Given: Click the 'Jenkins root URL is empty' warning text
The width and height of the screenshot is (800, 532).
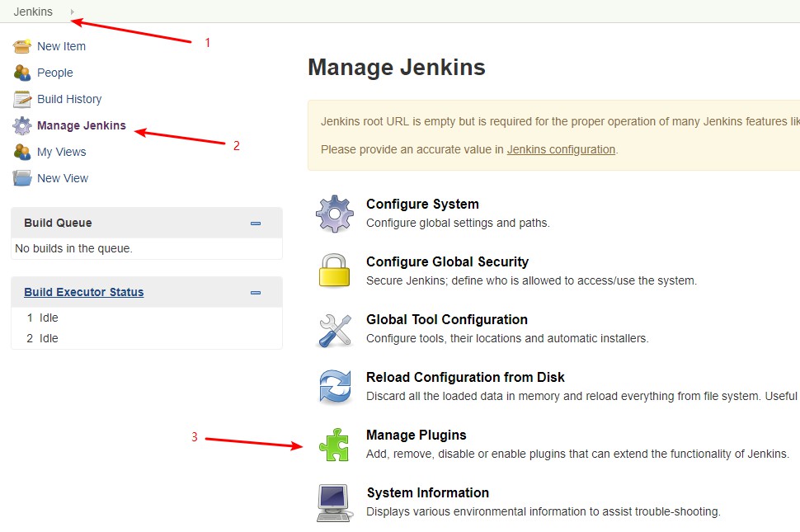Looking at the screenshot, I should tap(560, 121).
